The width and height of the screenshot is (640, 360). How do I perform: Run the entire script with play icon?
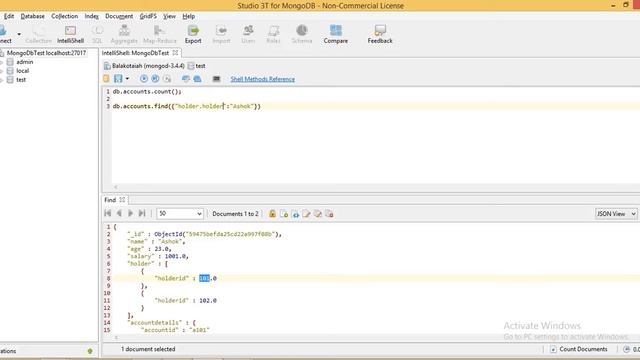point(144,79)
